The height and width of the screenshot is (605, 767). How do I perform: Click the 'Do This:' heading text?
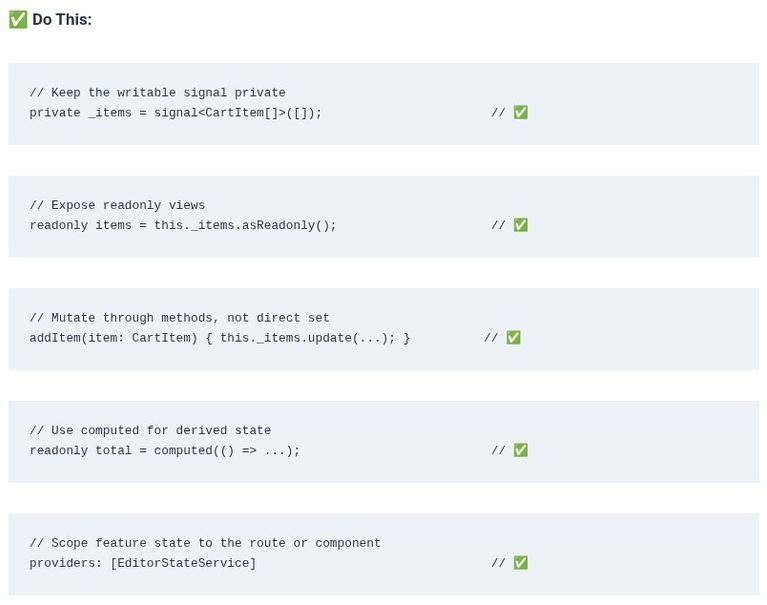click(62, 20)
